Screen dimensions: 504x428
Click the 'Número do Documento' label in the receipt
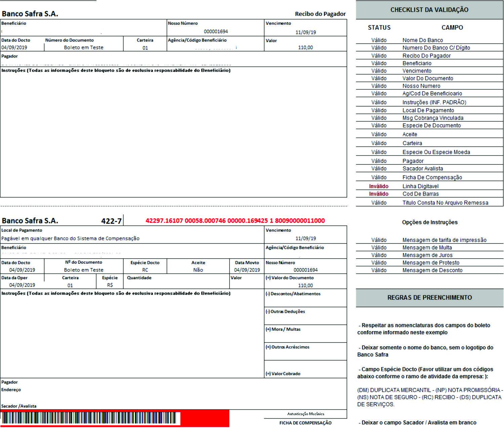[x=70, y=40]
